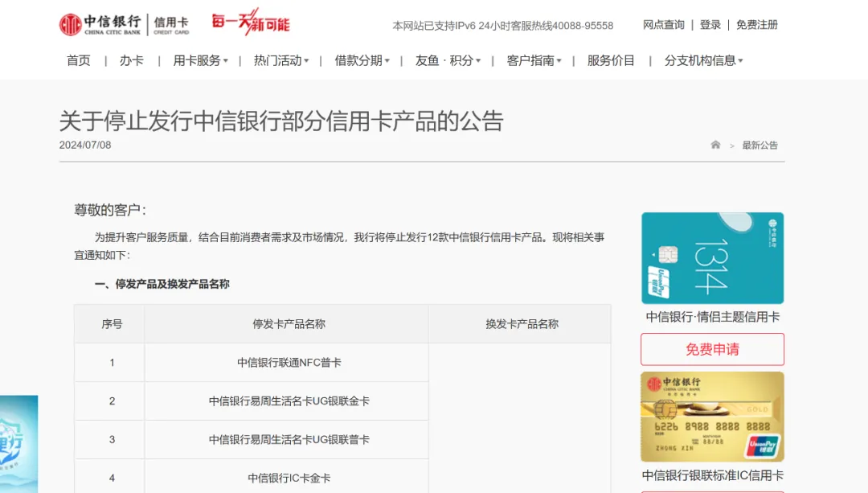Expand the 客户指南 dropdown menu

coord(534,60)
